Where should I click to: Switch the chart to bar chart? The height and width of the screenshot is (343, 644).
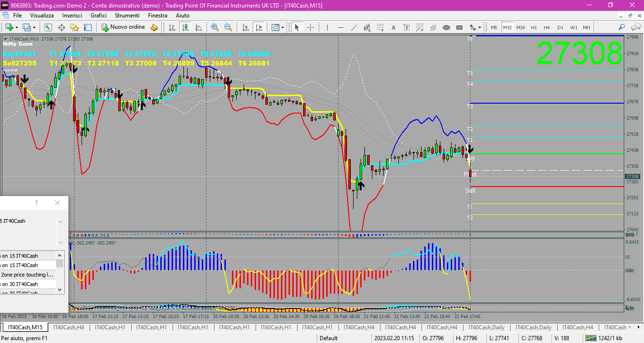(172, 27)
